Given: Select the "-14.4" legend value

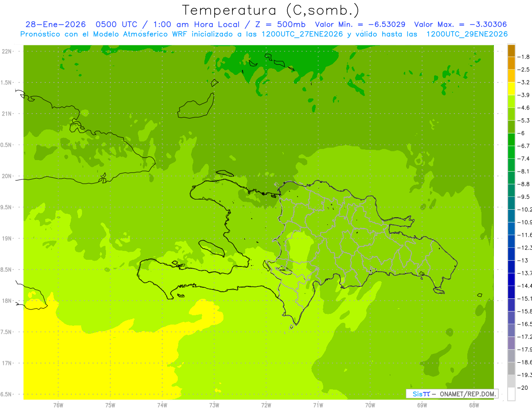Looking at the screenshot, I should [524, 286].
